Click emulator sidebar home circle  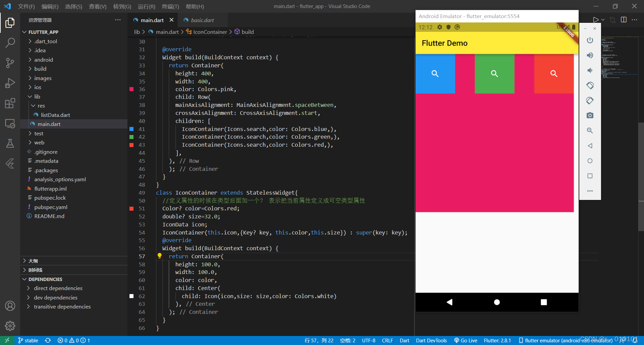tap(590, 161)
